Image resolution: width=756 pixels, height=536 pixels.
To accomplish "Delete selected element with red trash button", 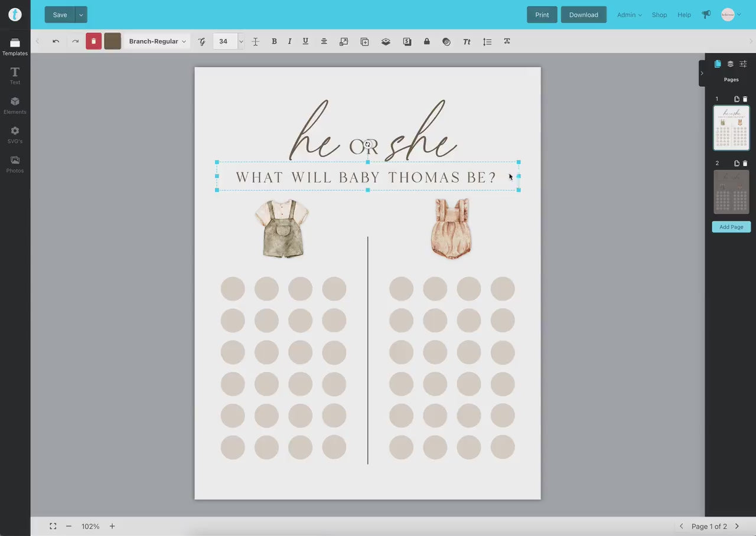I will (93, 41).
